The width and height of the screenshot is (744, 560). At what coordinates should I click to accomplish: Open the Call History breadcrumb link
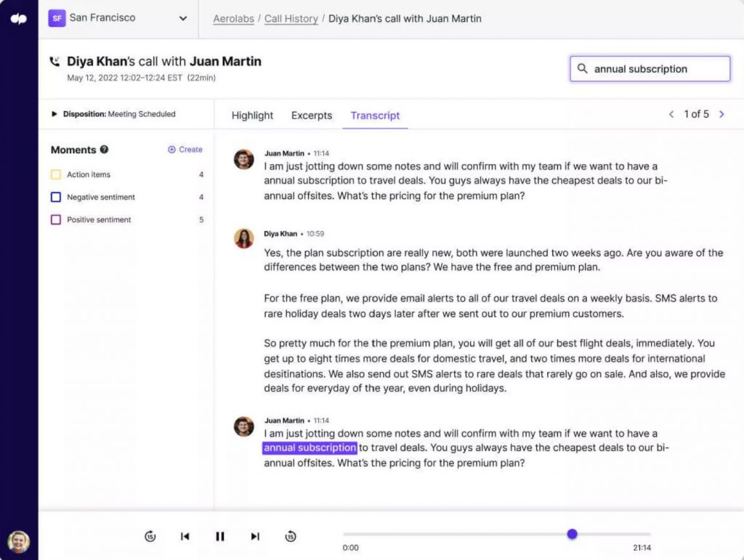(291, 19)
